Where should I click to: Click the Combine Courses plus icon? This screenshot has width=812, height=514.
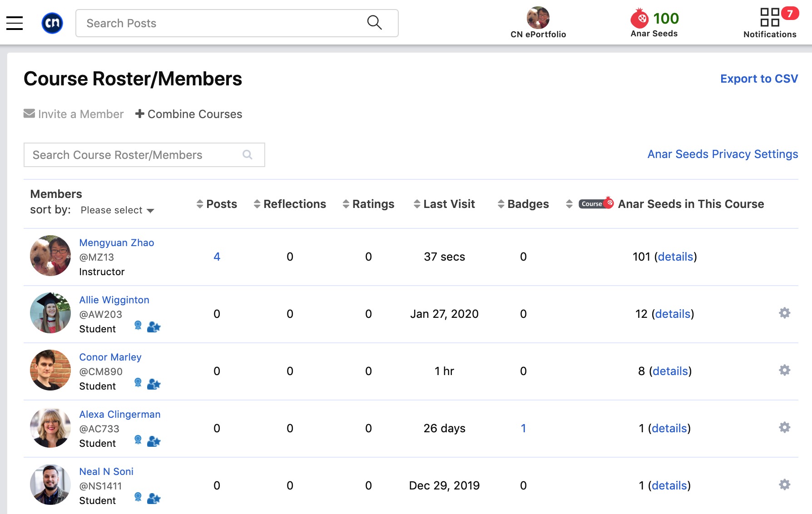click(140, 114)
